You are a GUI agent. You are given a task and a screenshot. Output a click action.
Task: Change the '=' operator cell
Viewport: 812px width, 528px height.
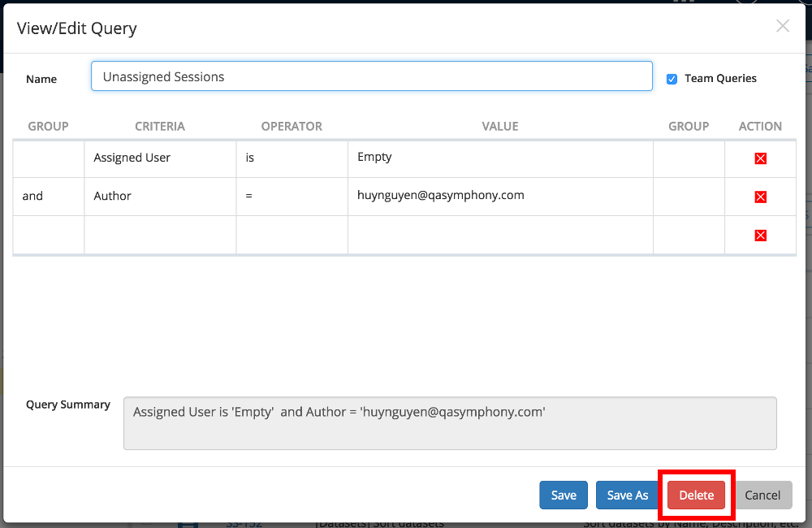(x=292, y=197)
